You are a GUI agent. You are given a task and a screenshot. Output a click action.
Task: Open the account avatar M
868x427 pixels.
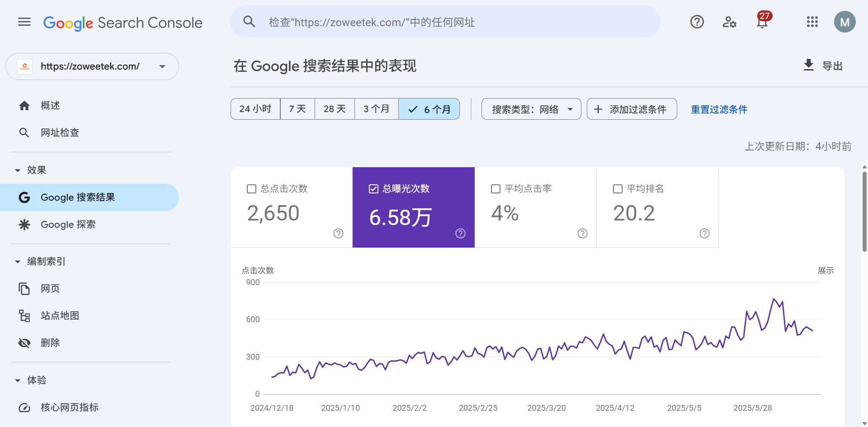coord(844,22)
